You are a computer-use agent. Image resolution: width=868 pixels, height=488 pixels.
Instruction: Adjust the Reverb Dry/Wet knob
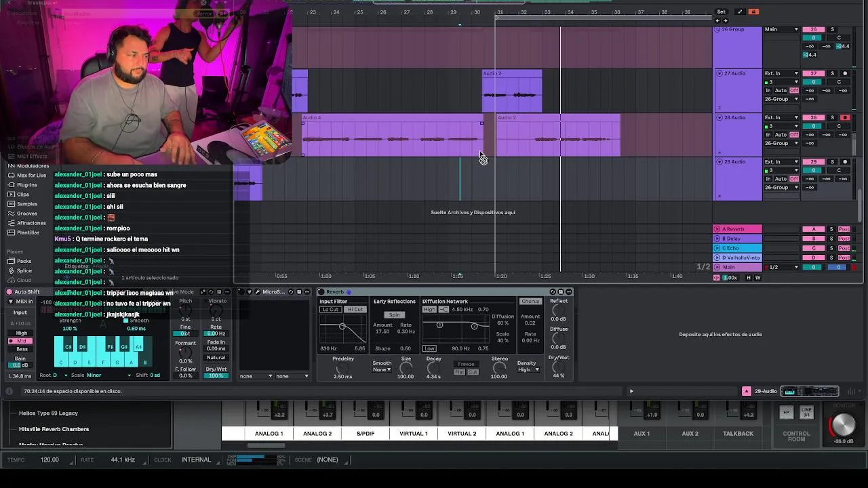pyautogui.click(x=558, y=367)
